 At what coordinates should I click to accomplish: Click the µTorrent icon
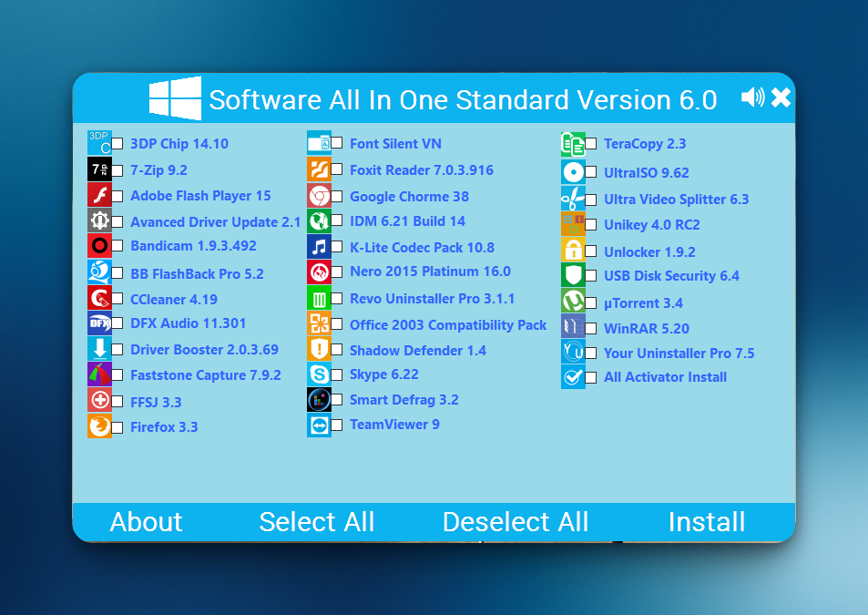(573, 302)
